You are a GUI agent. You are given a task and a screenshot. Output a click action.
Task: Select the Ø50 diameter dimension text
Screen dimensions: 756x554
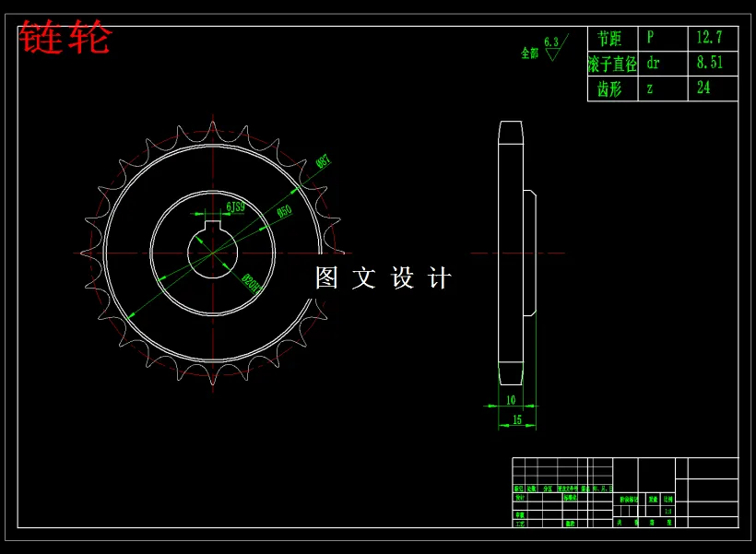[285, 211]
